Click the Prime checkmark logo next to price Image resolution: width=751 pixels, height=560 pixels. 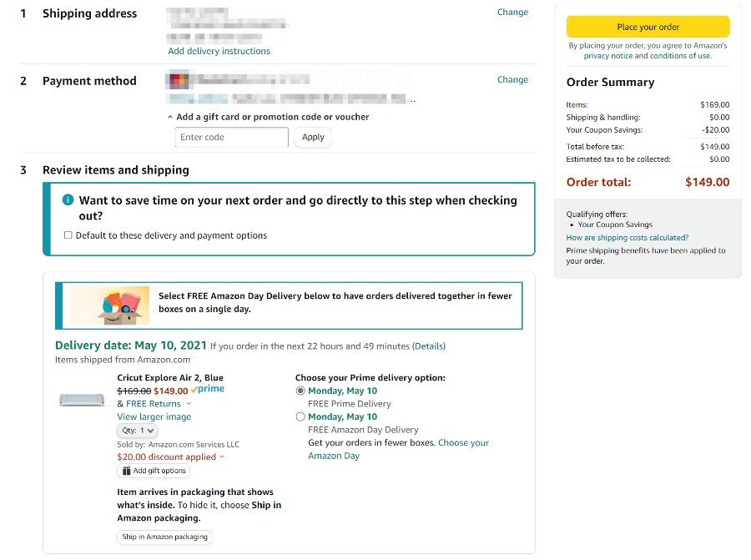(208, 389)
